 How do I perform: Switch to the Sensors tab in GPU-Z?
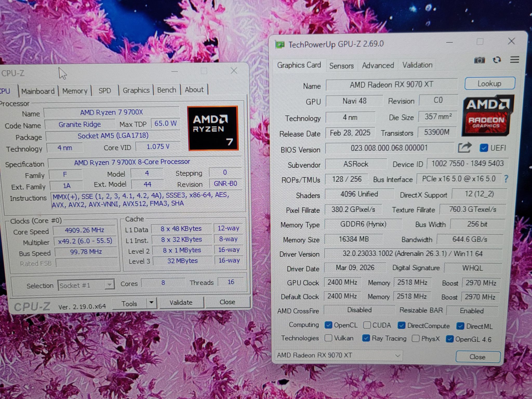(x=341, y=66)
